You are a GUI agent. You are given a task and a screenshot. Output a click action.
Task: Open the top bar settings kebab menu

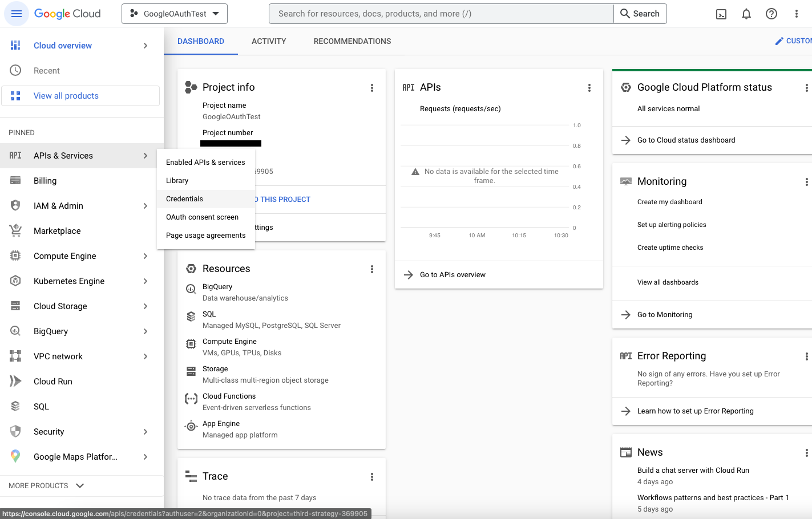(x=797, y=14)
